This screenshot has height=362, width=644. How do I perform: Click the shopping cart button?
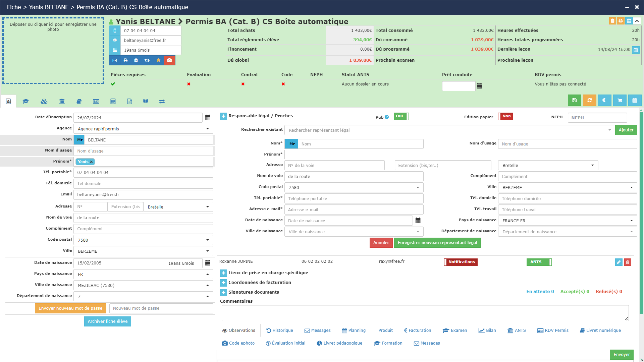[620, 100]
